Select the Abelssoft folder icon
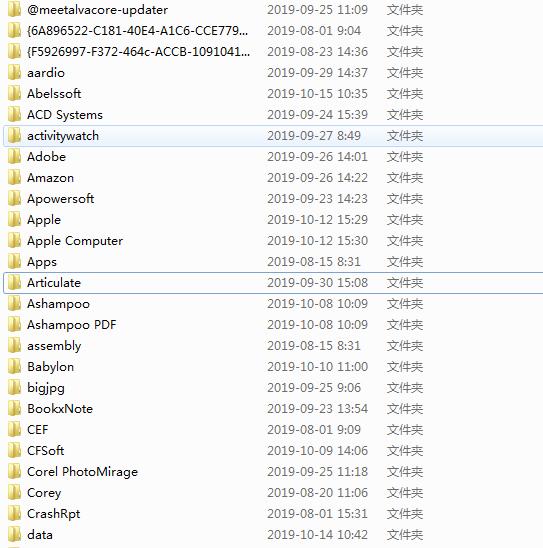Viewport: 543px width, 548px height. [x=14, y=94]
